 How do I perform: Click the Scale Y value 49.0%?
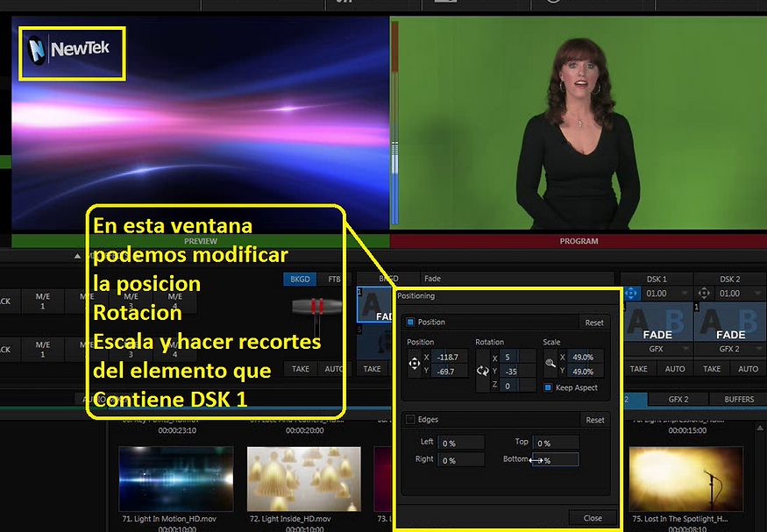pos(585,371)
